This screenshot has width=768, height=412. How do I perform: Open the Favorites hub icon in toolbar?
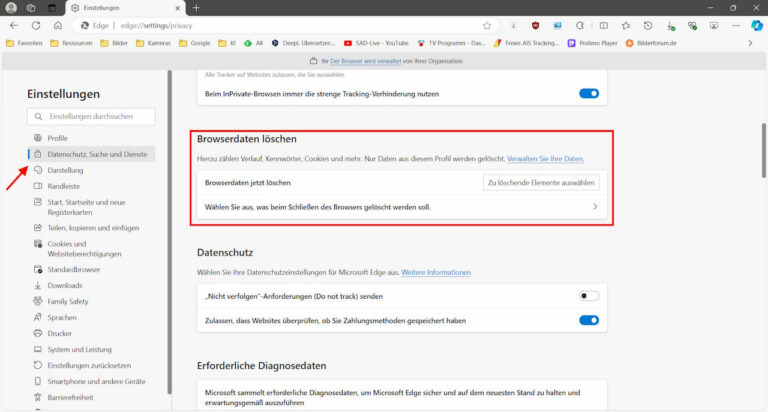tap(625, 25)
